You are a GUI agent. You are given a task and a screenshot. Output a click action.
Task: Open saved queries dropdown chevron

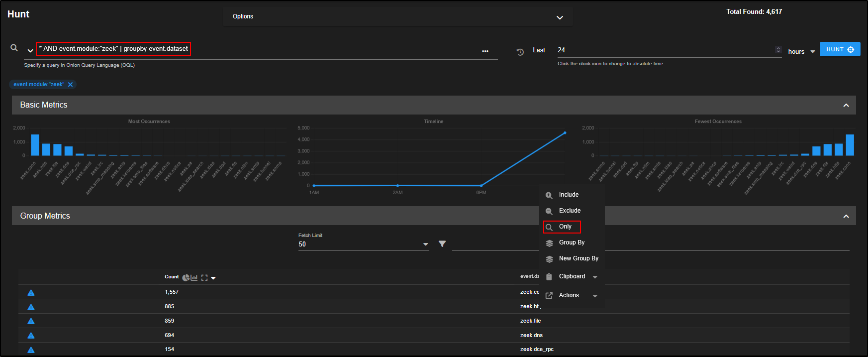pos(30,51)
